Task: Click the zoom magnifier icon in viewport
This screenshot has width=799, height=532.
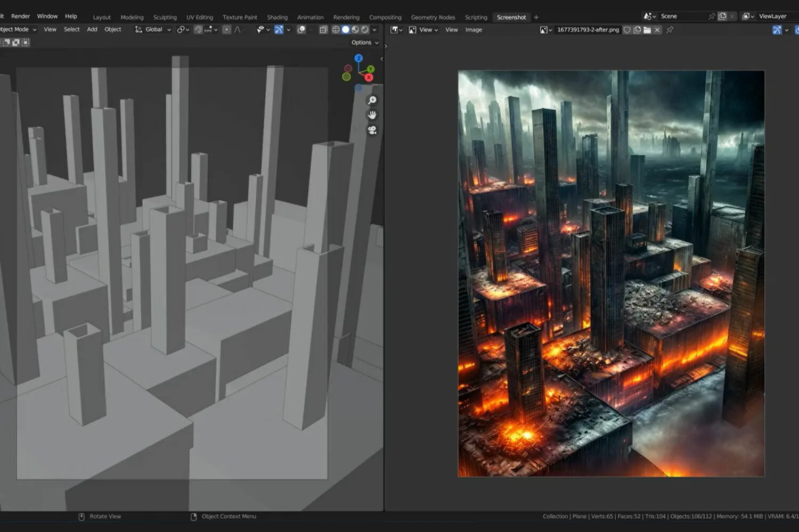Action: [x=372, y=100]
